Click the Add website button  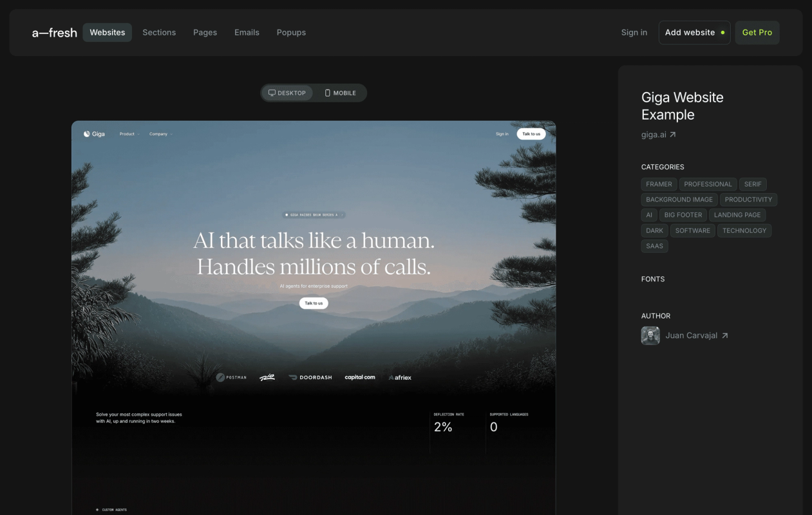pos(695,32)
